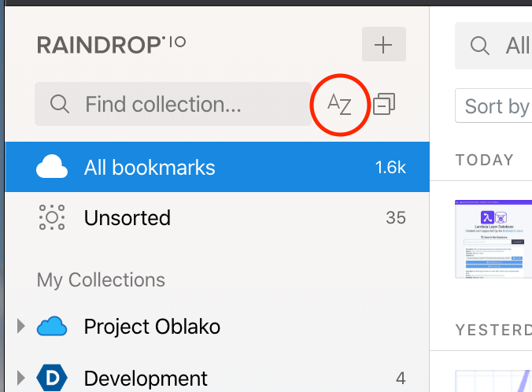Click the blue cloud icon for Project Oblako

[52, 326]
